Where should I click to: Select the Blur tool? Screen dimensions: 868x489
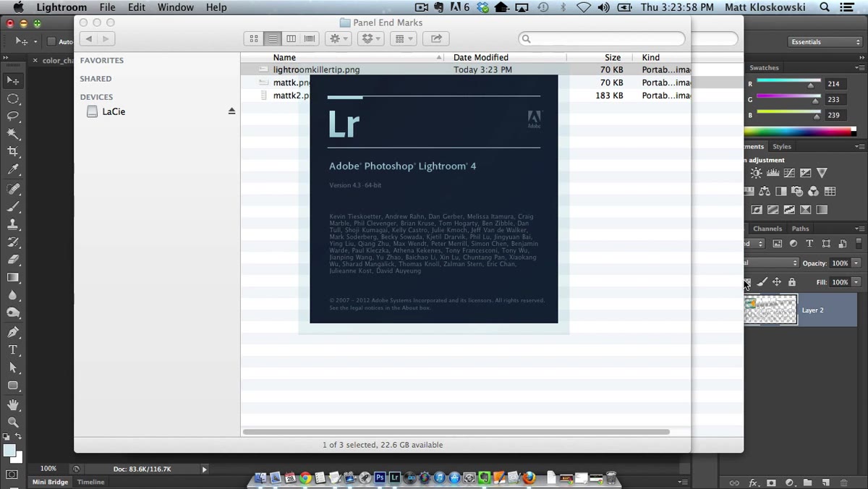pos(13,295)
